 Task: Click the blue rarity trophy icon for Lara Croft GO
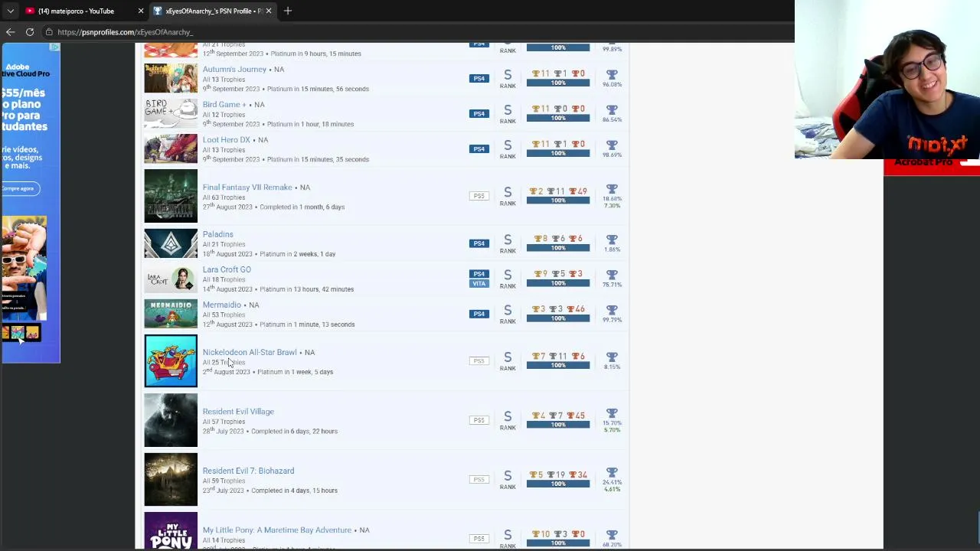tap(612, 275)
